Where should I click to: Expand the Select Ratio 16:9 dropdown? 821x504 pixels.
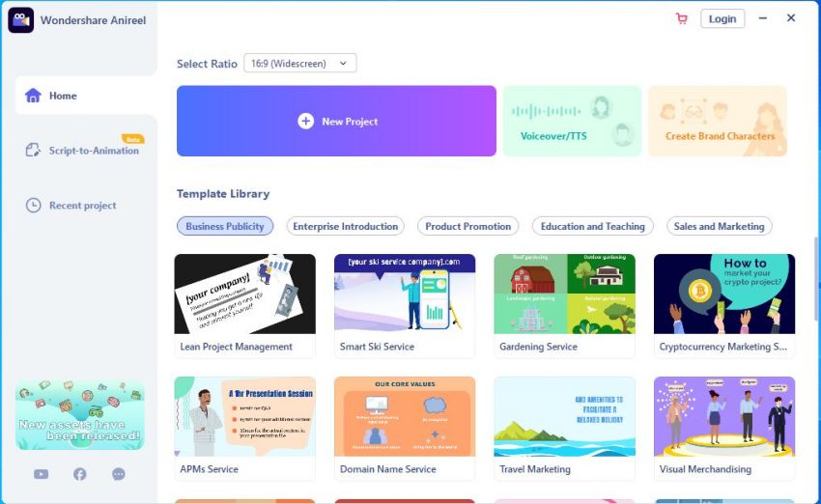coord(300,64)
